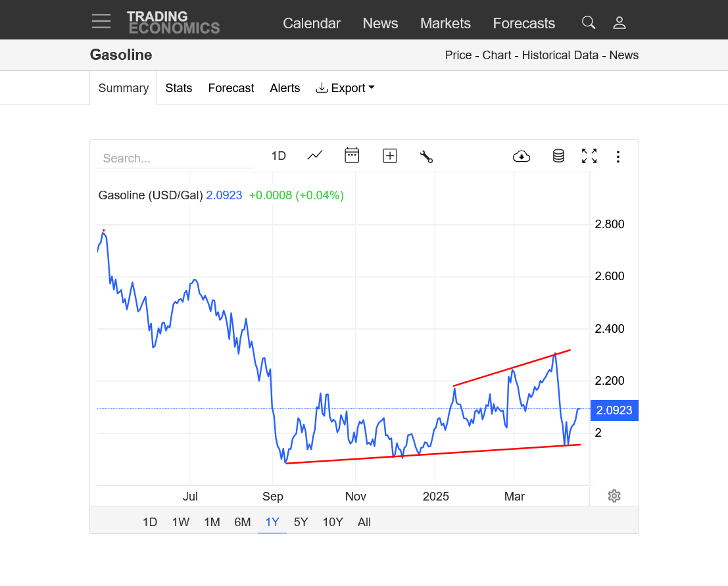This screenshot has width=728, height=586.
Task: Open the user account icon
Action: click(619, 23)
